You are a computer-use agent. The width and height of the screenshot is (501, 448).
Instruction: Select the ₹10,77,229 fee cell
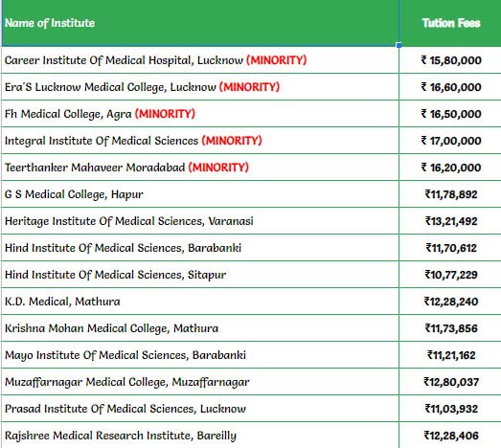pos(450,275)
